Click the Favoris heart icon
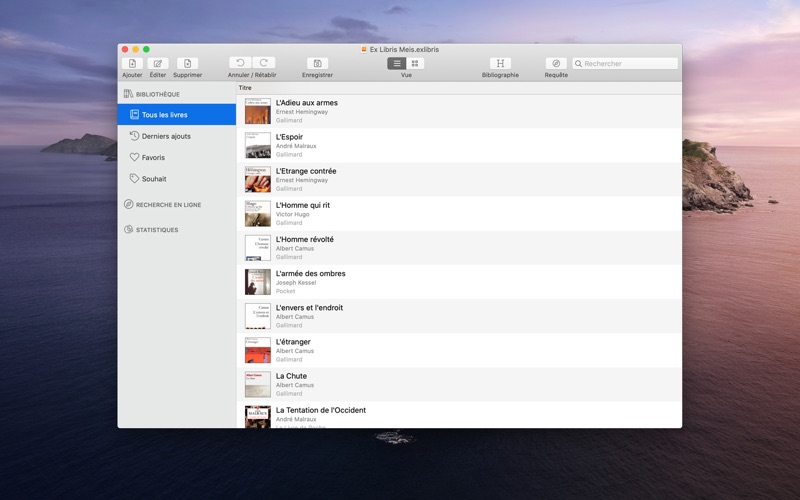800x500 pixels. click(134, 157)
